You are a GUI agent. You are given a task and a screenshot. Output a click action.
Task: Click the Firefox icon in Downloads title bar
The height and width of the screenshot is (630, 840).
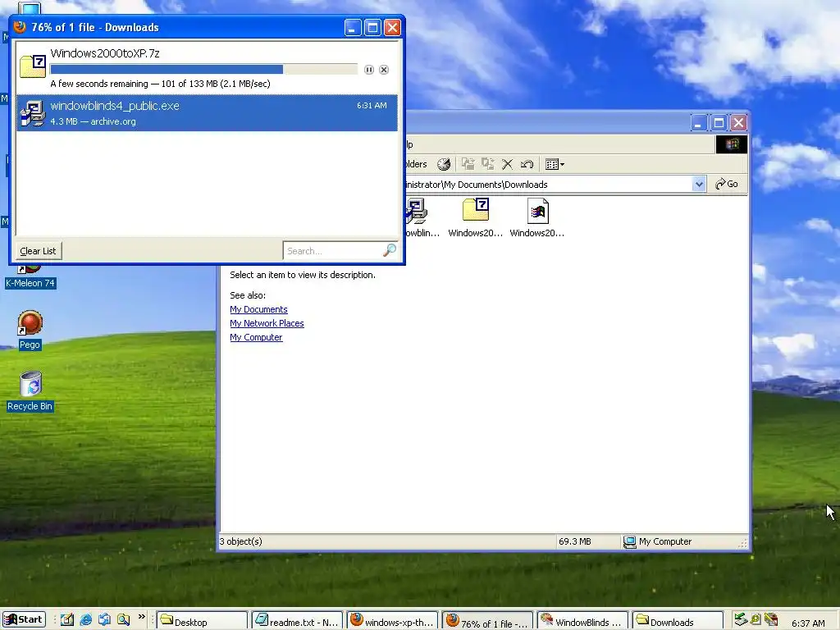click(20, 27)
